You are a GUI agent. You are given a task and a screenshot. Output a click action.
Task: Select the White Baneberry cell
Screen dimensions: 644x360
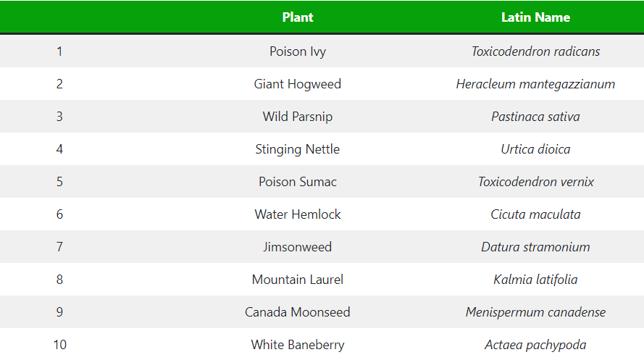click(297, 345)
